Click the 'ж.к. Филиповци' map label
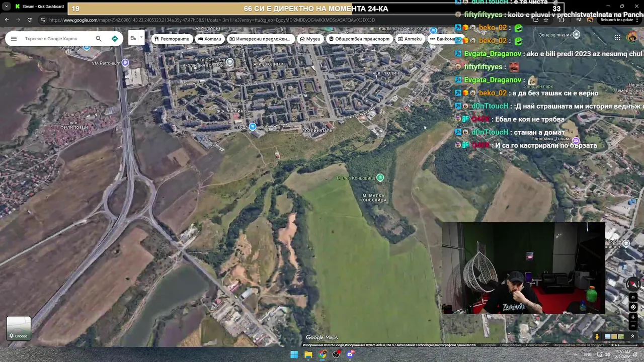Viewport: 644px width, 362px height. (74, 125)
